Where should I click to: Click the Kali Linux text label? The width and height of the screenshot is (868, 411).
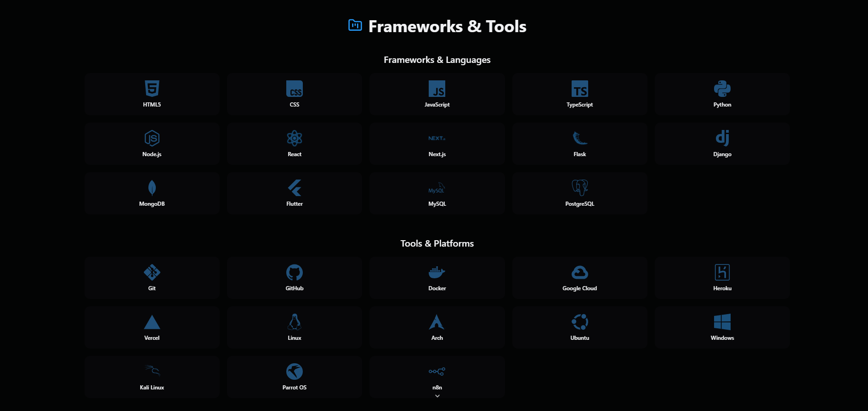(x=152, y=388)
